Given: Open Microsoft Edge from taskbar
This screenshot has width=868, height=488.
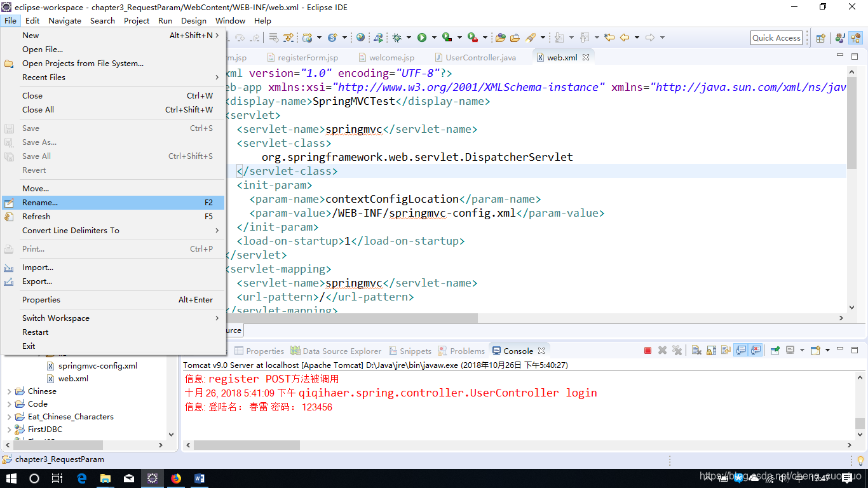Looking at the screenshot, I should click(82, 478).
